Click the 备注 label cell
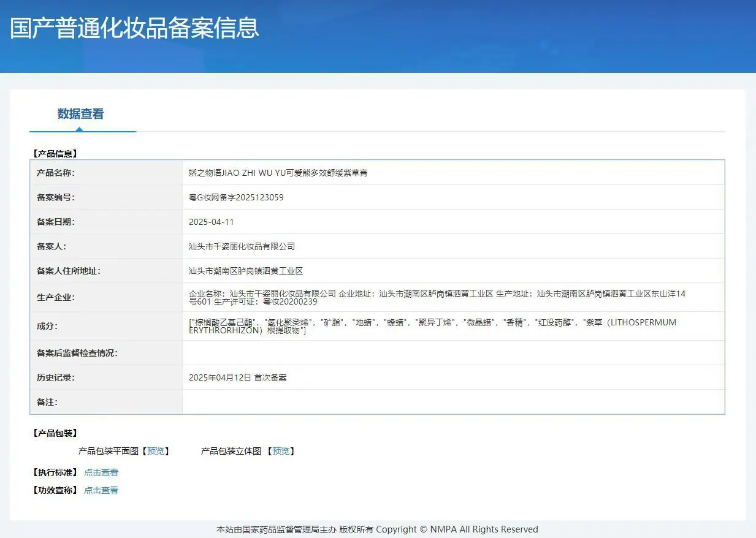This screenshot has height=538, width=756. point(106,402)
